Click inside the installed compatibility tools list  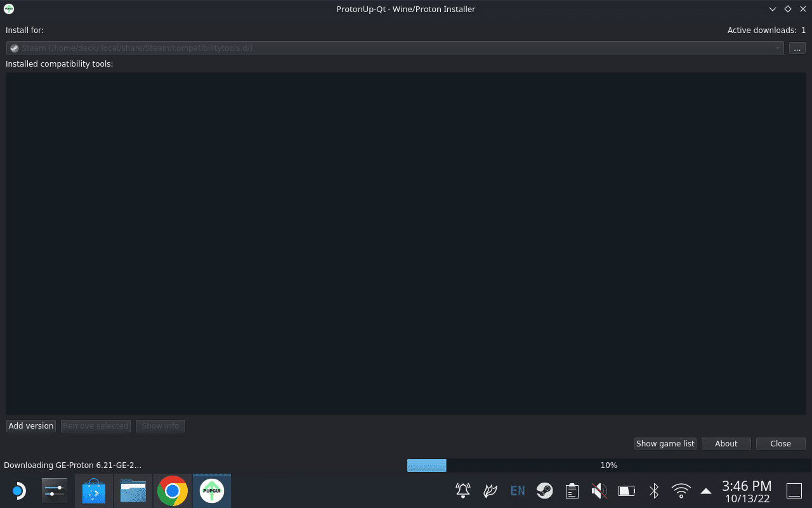[406, 244]
